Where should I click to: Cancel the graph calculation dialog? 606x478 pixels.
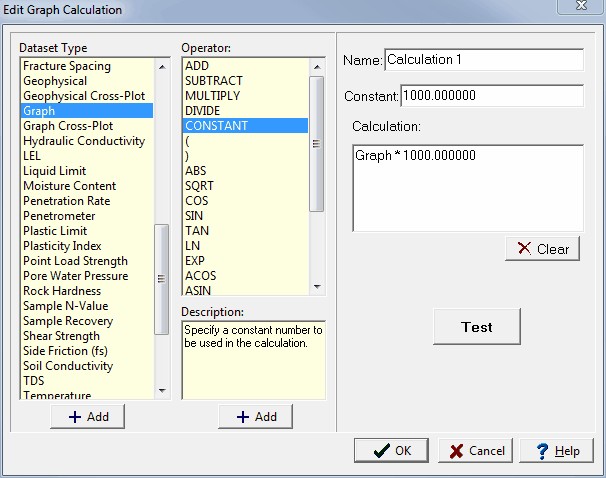pyautogui.click(x=476, y=451)
